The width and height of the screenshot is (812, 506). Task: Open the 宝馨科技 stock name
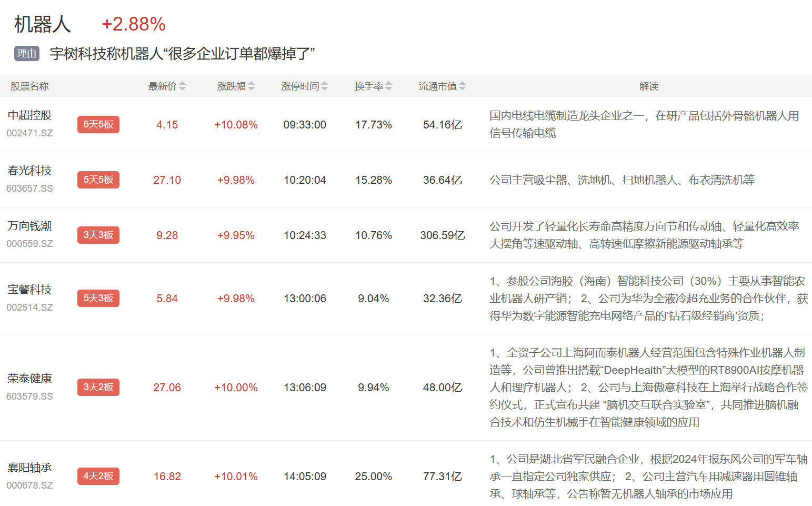click(x=30, y=290)
